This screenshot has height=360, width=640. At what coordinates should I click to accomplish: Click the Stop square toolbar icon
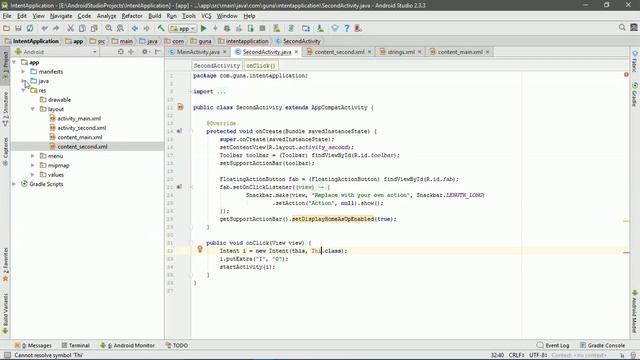pos(262,28)
